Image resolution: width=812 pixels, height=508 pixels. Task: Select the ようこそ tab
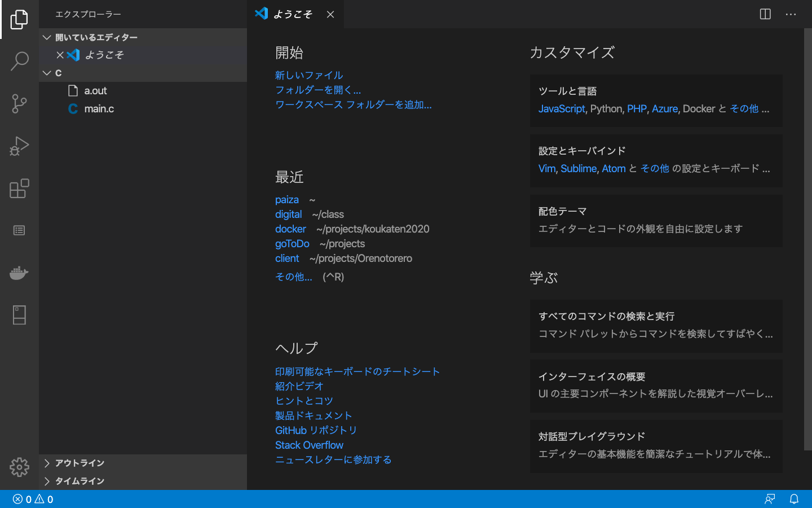tap(295, 14)
